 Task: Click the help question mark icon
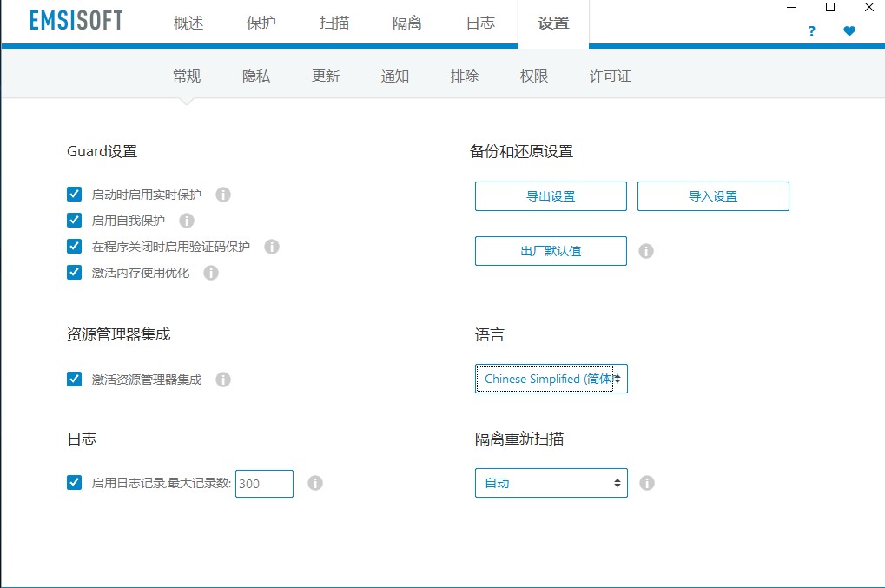tap(812, 31)
